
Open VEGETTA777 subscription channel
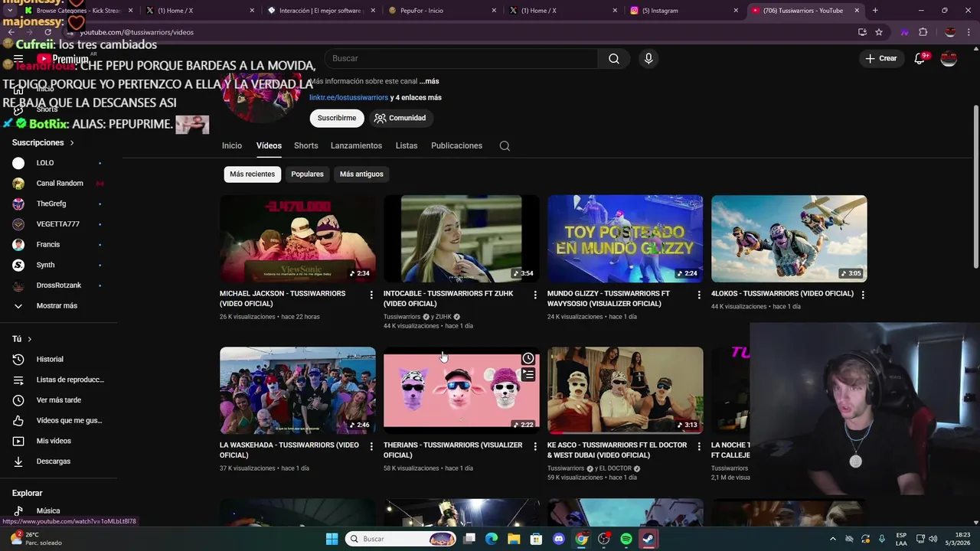59,224
